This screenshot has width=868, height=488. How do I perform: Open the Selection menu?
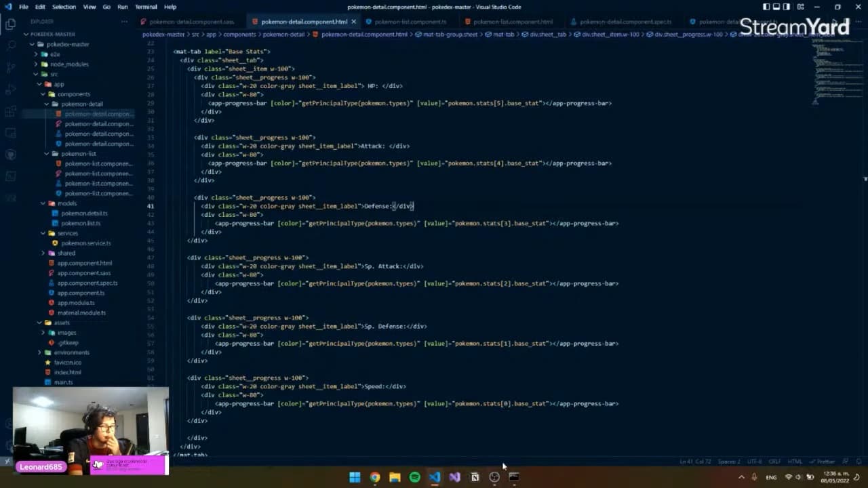coord(64,7)
